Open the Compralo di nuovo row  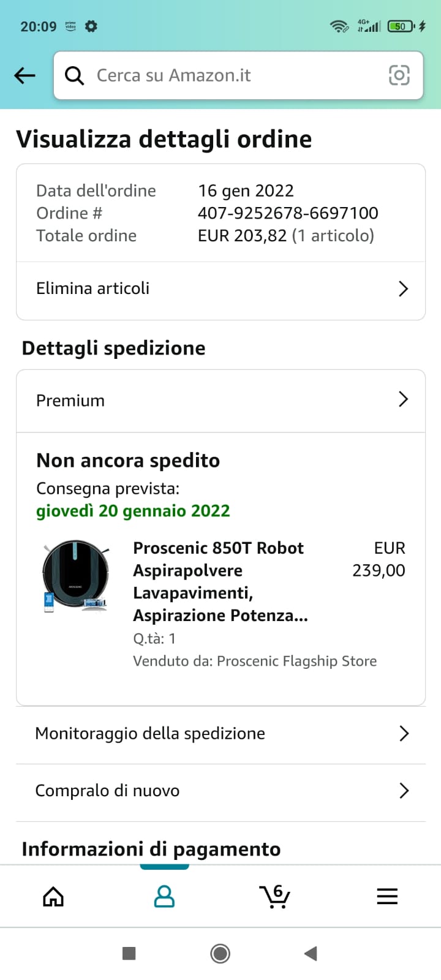point(221,791)
